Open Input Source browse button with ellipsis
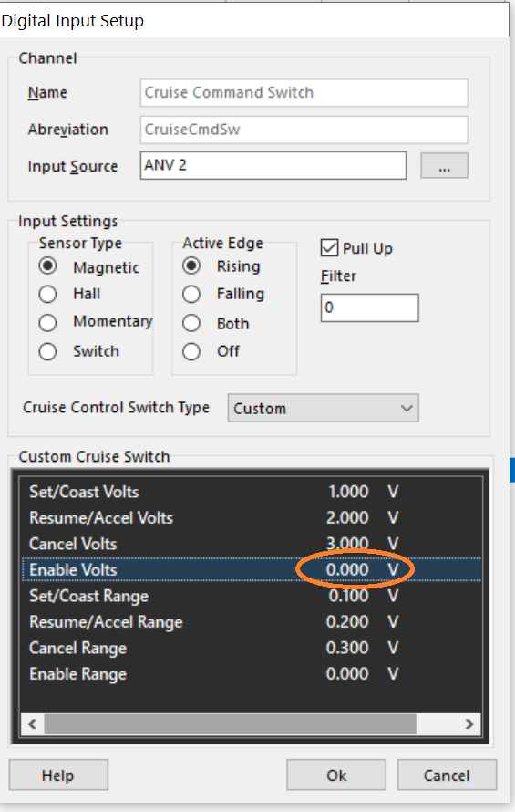The width and height of the screenshot is (515, 812). tap(444, 166)
